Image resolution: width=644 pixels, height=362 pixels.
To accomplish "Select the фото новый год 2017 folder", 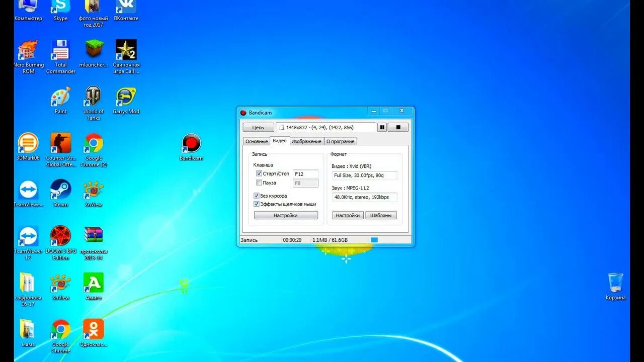I will coord(93,14).
